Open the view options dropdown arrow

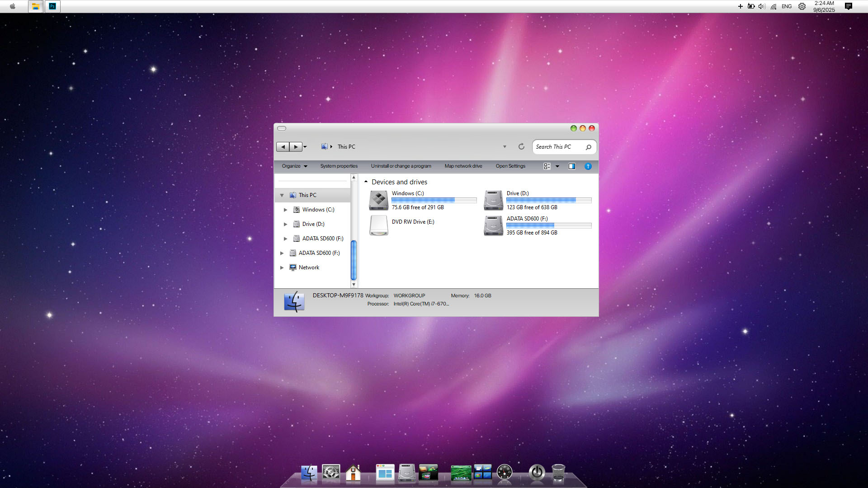557,166
